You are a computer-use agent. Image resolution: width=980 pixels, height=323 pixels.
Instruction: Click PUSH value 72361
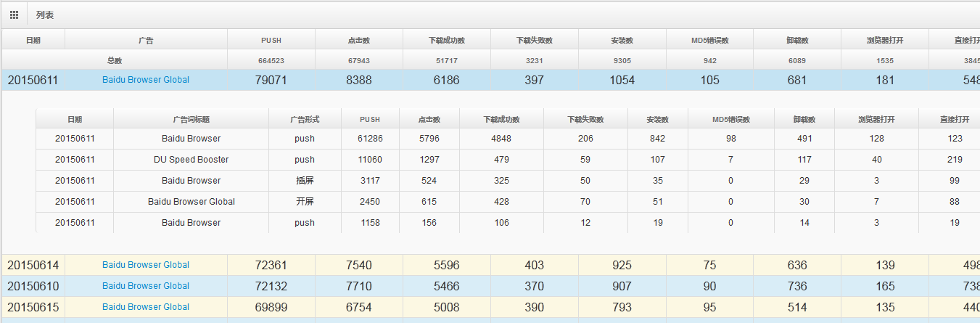click(x=271, y=266)
